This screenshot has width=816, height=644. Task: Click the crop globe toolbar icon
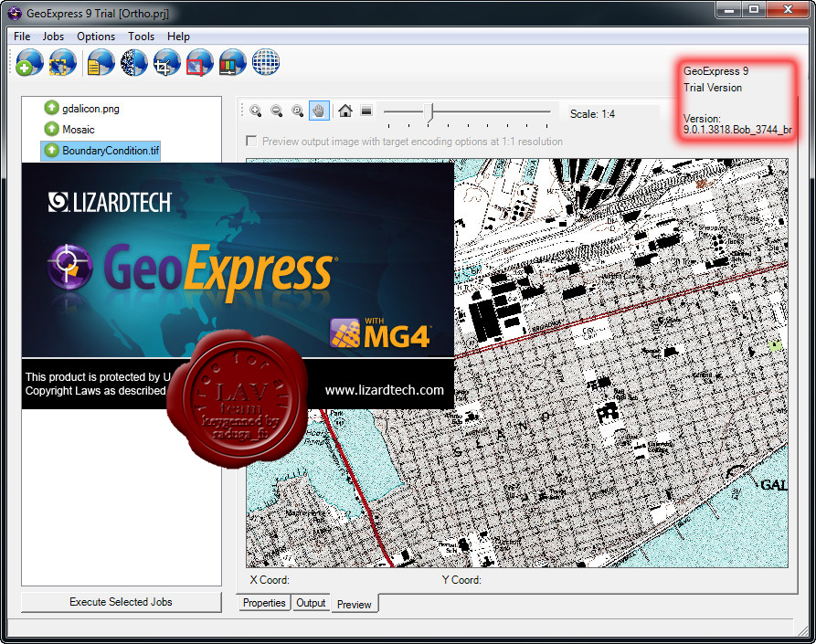[x=167, y=62]
